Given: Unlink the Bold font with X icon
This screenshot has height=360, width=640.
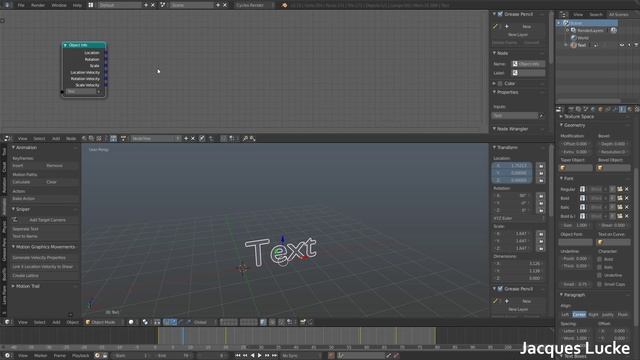Looking at the screenshot, I should [627, 198].
